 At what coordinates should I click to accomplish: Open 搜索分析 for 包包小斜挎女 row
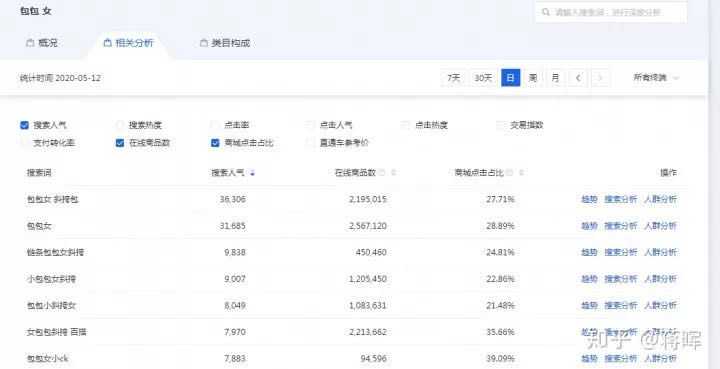[621, 306]
